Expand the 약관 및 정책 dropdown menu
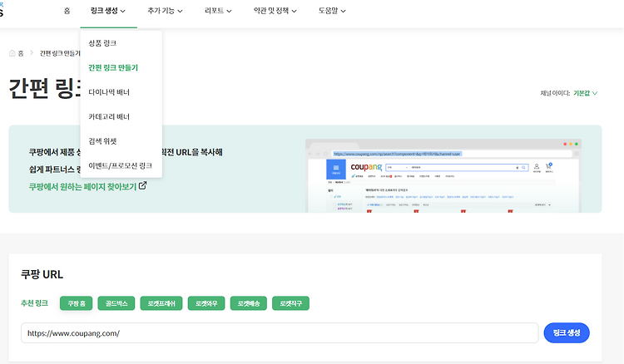This screenshot has height=364, width=624. (275, 11)
